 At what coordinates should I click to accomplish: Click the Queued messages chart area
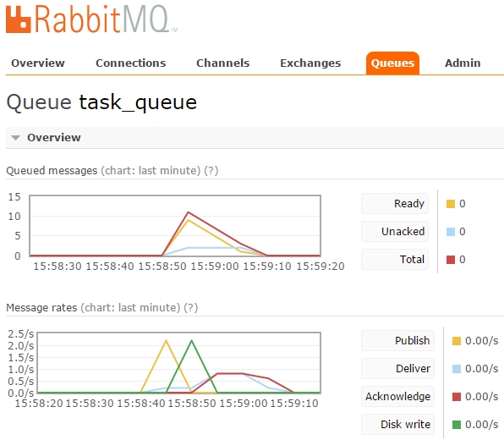point(175,225)
